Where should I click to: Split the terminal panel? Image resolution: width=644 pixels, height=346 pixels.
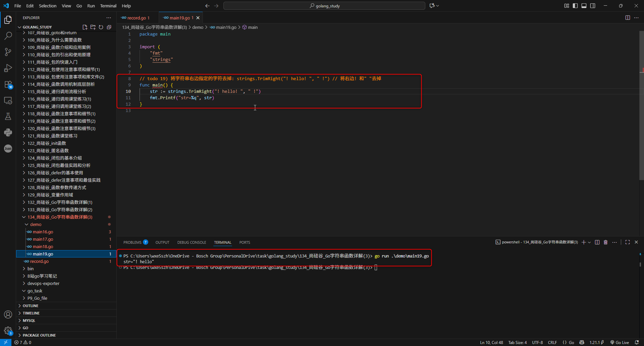(597, 242)
